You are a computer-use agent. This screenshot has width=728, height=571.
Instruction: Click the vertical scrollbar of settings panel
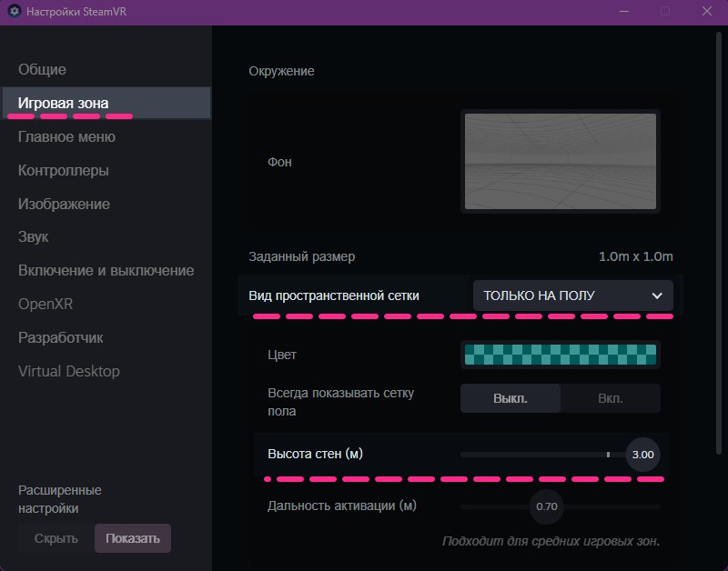point(719,241)
